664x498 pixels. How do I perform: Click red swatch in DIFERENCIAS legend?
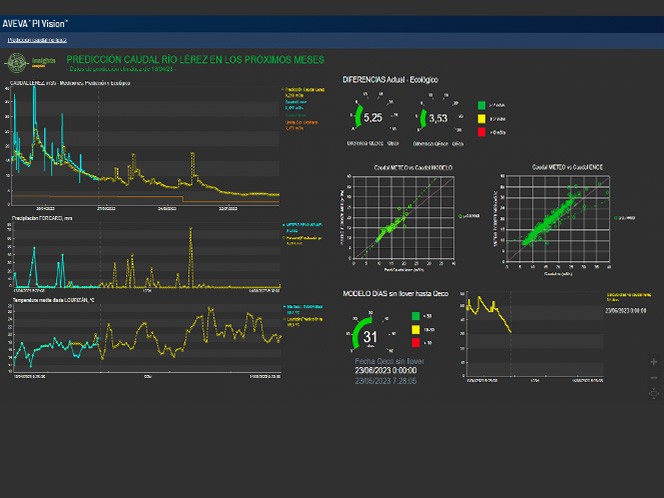(x=482, y=132)
